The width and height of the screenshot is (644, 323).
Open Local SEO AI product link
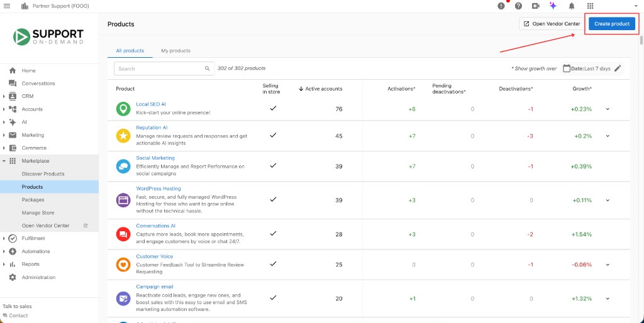tap(151, 104)
